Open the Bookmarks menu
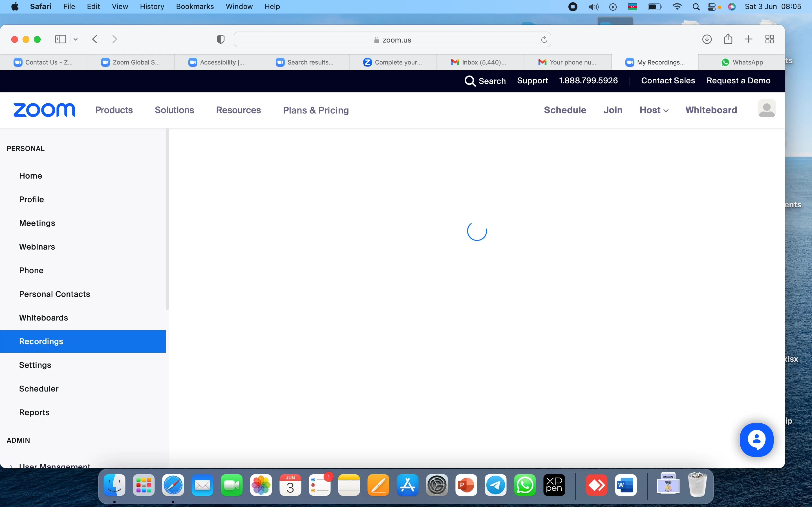The height and width of the screenshot is (507, 812). pos(195,6)
